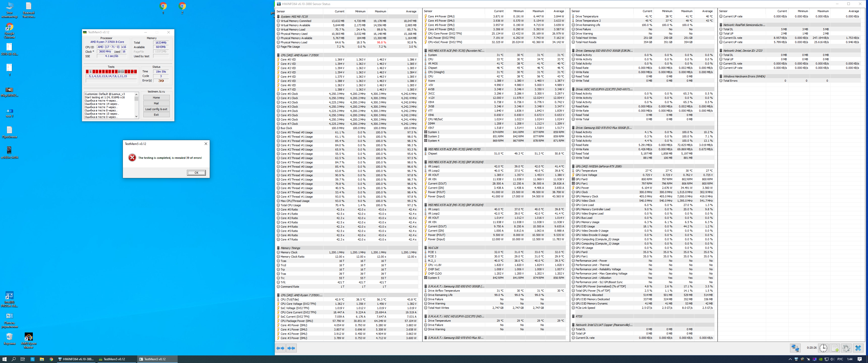This screenshot has height=363, width=868.
Task: Click Windows Start button
Action: [x=4, y=359]
